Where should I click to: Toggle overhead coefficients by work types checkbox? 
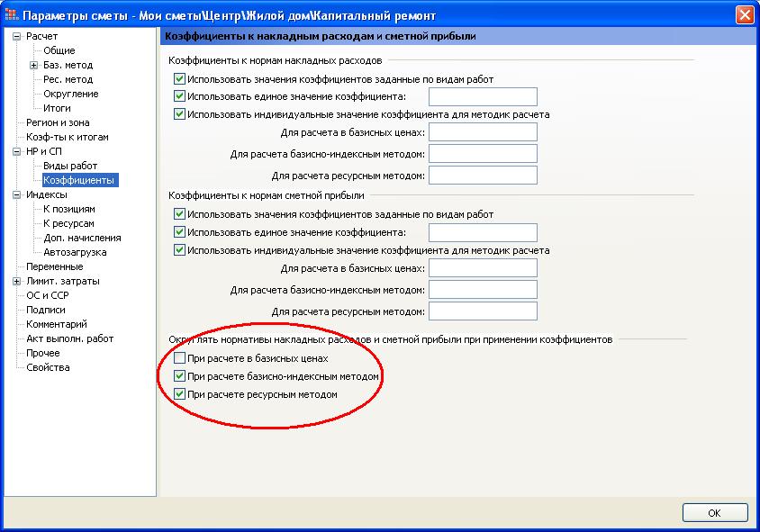179,79
